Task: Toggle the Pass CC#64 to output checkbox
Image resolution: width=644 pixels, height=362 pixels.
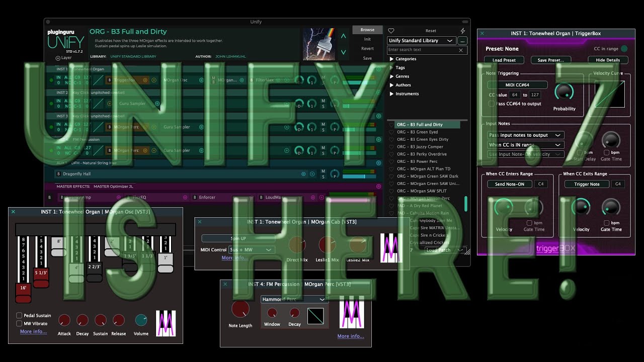Action: click(492, 104)
